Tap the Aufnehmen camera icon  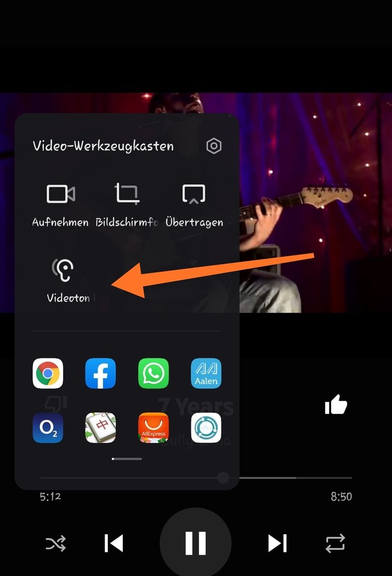pyautogui.click(x=61, y=194)
